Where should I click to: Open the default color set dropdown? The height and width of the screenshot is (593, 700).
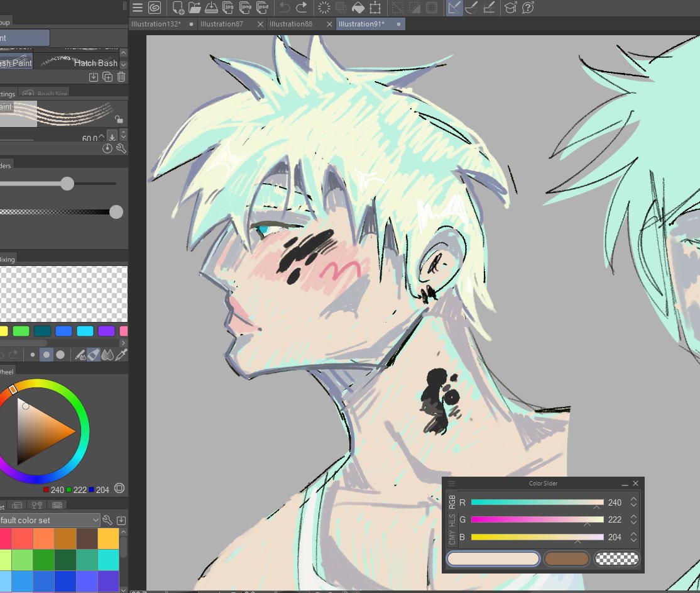pyautogui.click(x=49, y=520)
